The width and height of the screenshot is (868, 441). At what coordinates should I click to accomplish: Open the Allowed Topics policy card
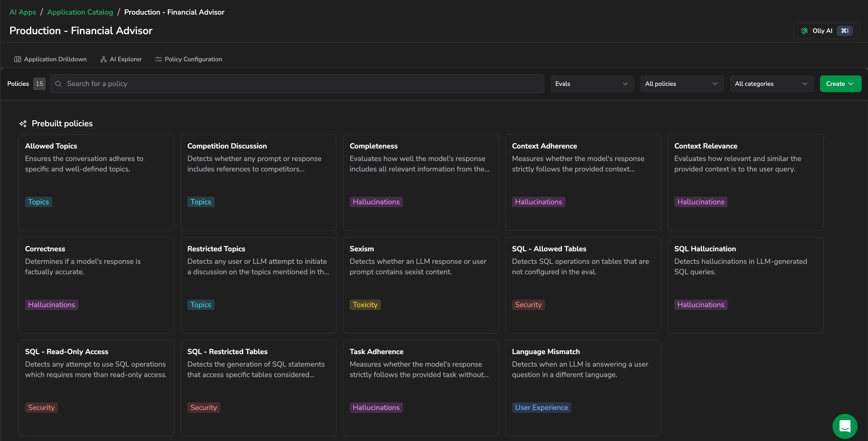click(96, 182)
